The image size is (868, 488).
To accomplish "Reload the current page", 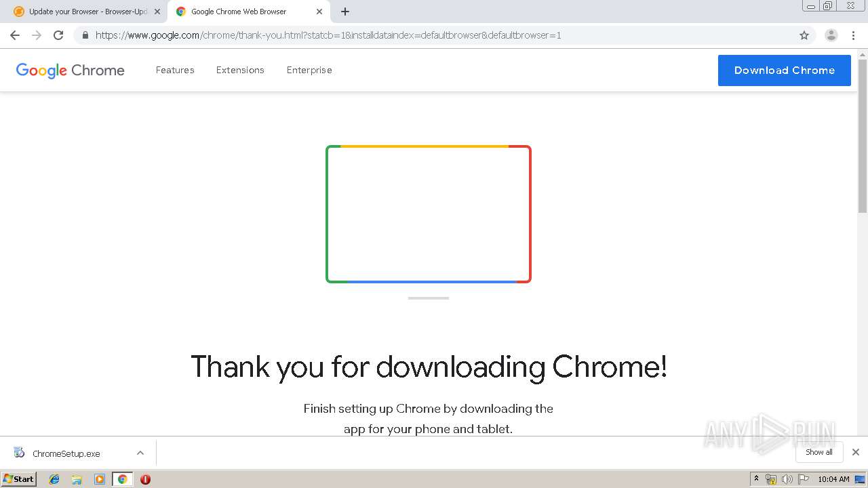I will [x=58, y=35].
